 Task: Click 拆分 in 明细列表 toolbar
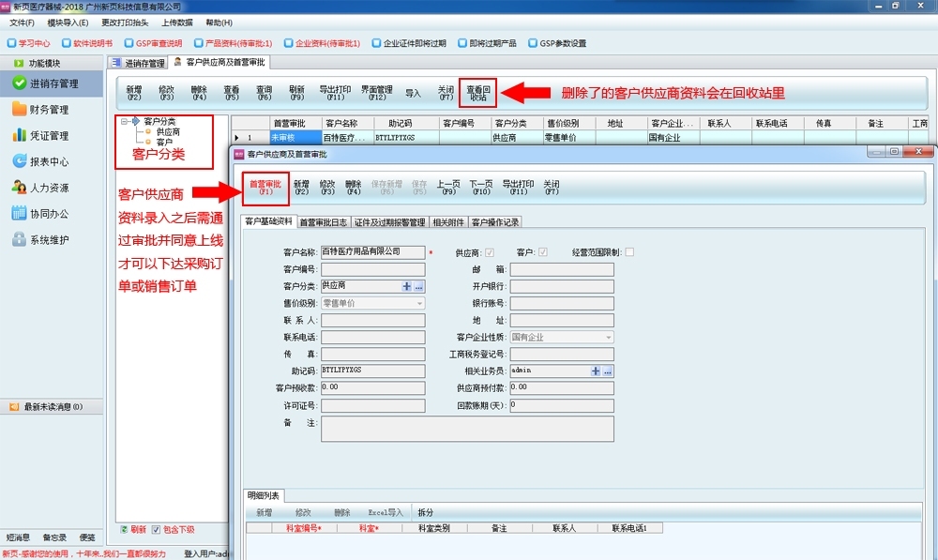coord(425,513)
